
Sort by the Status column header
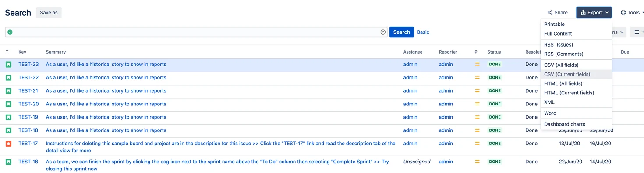[x=494, y=52]
